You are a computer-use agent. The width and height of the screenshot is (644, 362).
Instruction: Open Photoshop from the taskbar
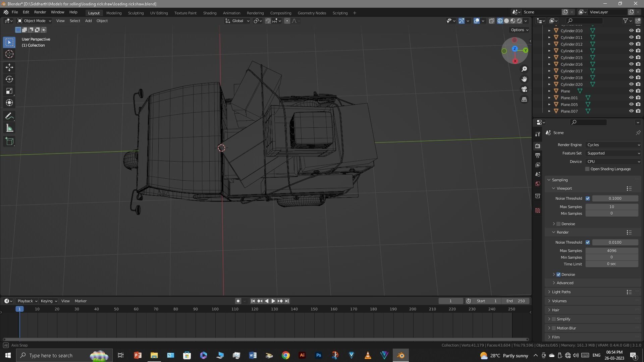coord(318,355)
